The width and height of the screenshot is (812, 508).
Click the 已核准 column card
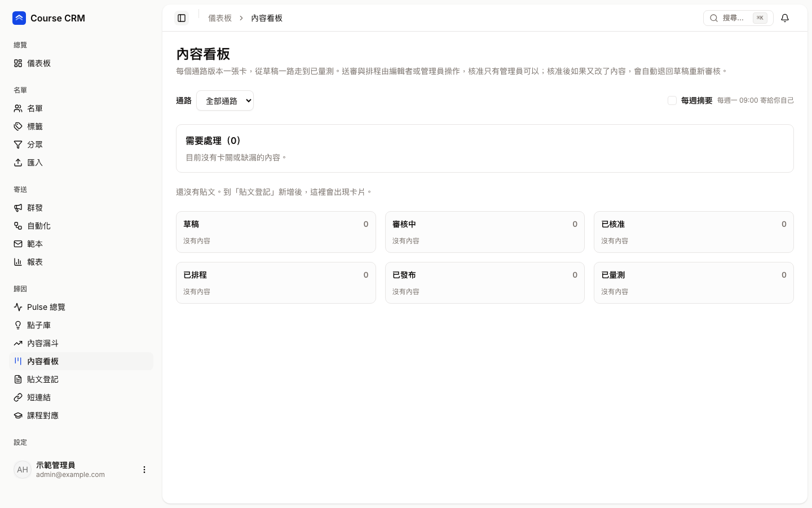(x=694, y=232)
